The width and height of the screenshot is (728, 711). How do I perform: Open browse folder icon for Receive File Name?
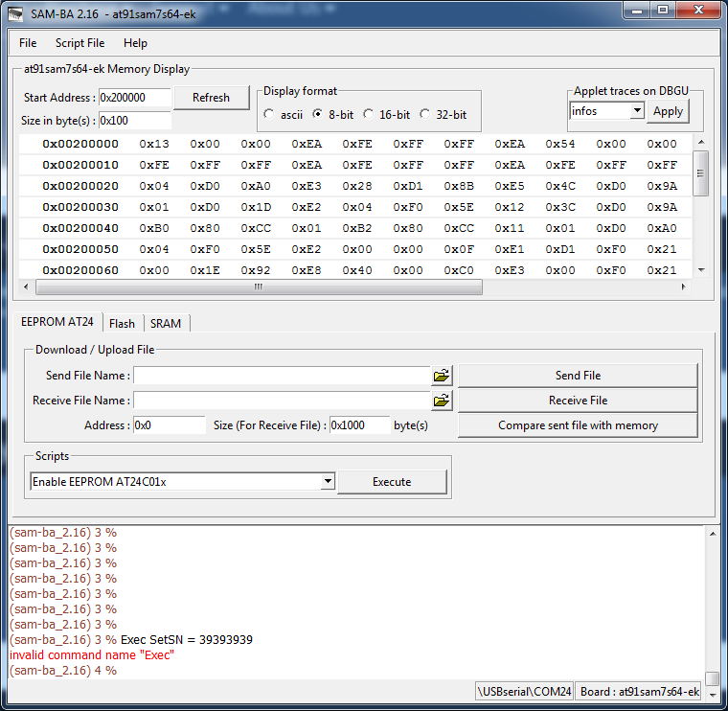pyautogui.click(x=441, y=401)
